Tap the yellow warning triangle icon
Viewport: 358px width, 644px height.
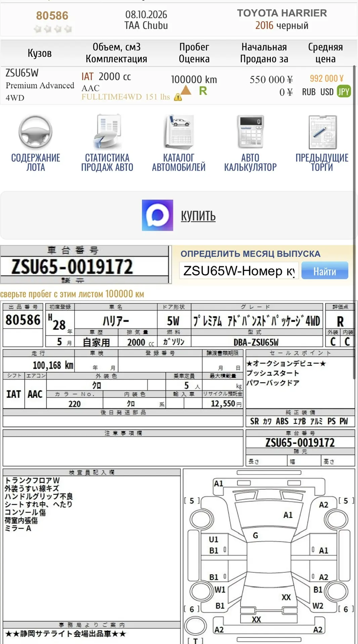178,97
